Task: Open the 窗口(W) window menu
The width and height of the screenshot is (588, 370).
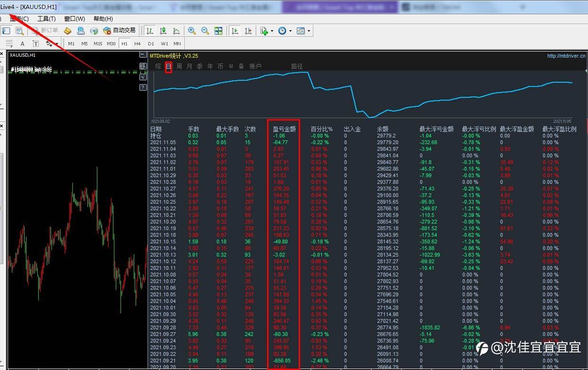Action: pos(75,19)
